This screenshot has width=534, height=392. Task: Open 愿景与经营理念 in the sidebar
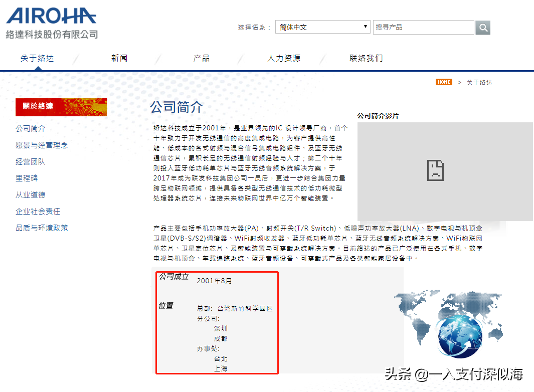click(x=42, y=145)
